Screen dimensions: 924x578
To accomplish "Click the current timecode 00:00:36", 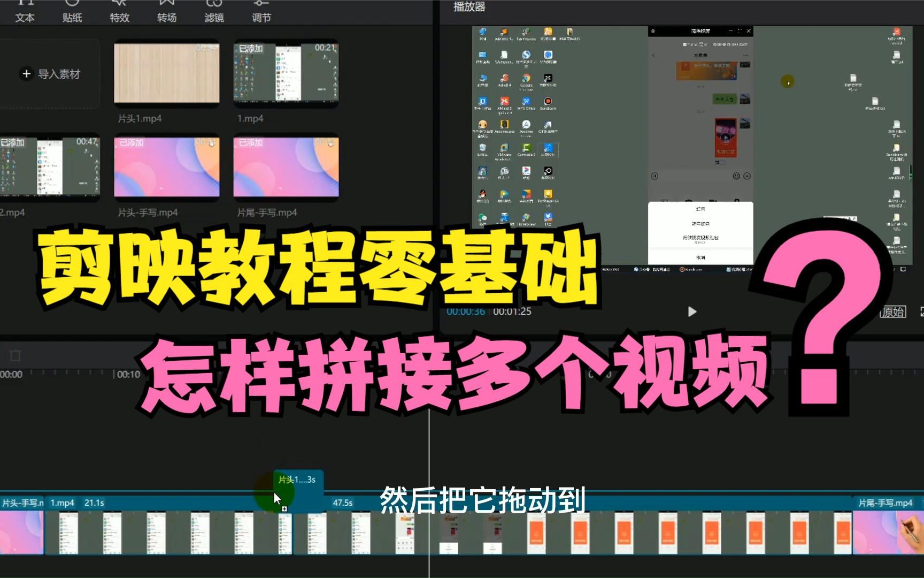I will point(466,311).
